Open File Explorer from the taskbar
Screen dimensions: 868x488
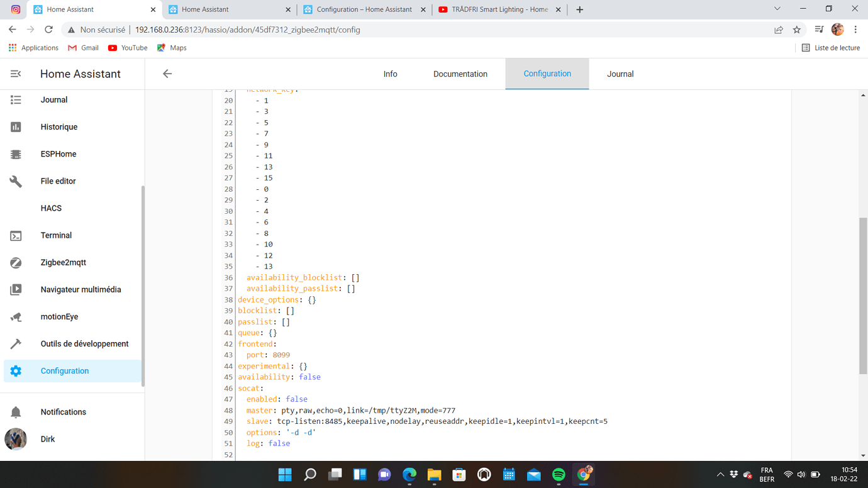[434, 474]
